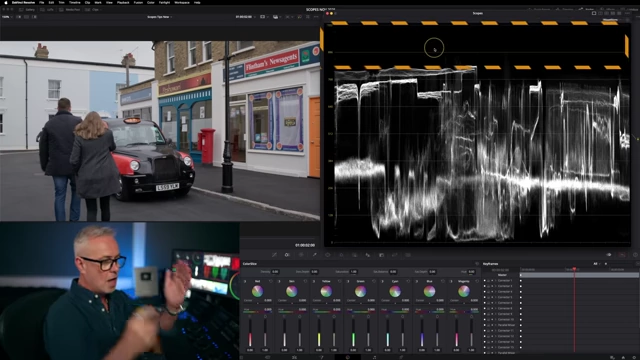Open the File menu
Viewport: 640px width, 360px height.
point(41,2)
